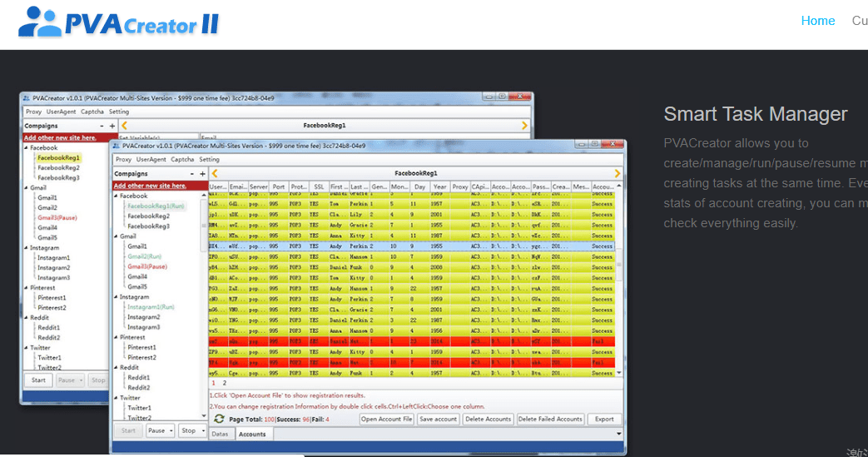The image size is (868, 457).
Task: Collapse Instagram group in front window tree
Action: pyautogui.click(x=117, y=297)
